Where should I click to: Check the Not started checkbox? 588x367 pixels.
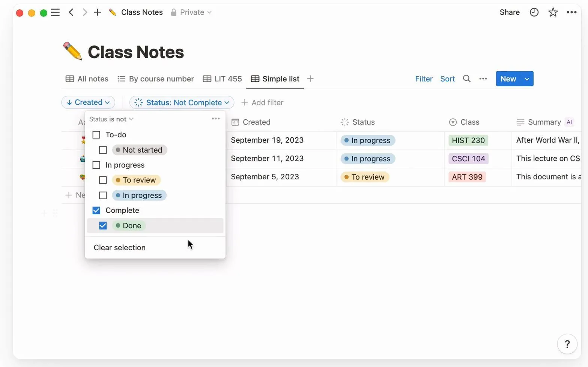103,150
